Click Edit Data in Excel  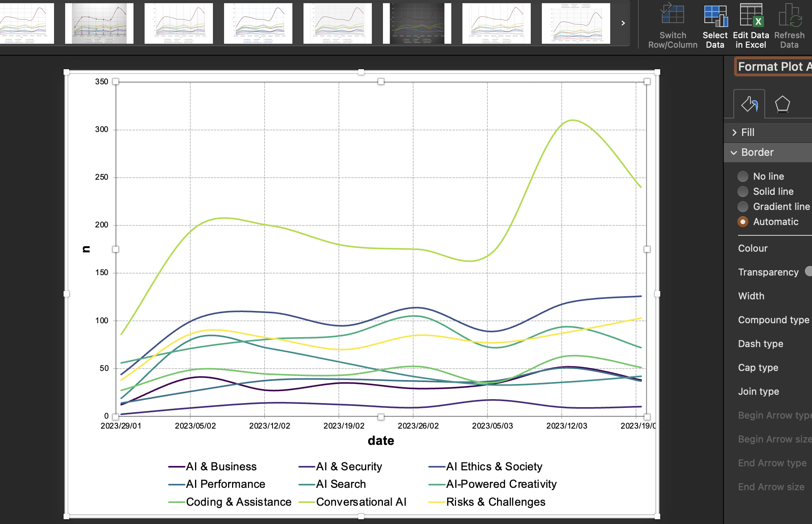750,26
